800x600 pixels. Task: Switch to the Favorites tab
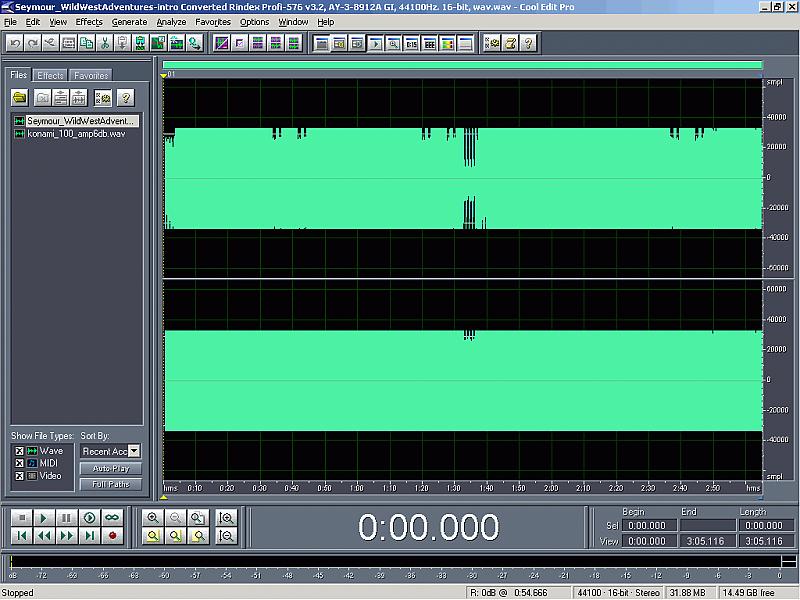(x=91, y=75)
